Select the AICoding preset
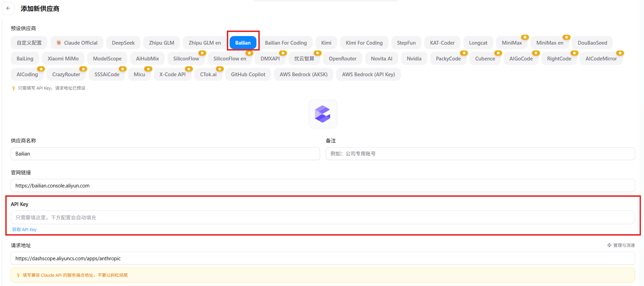 [x=27, y=75]
